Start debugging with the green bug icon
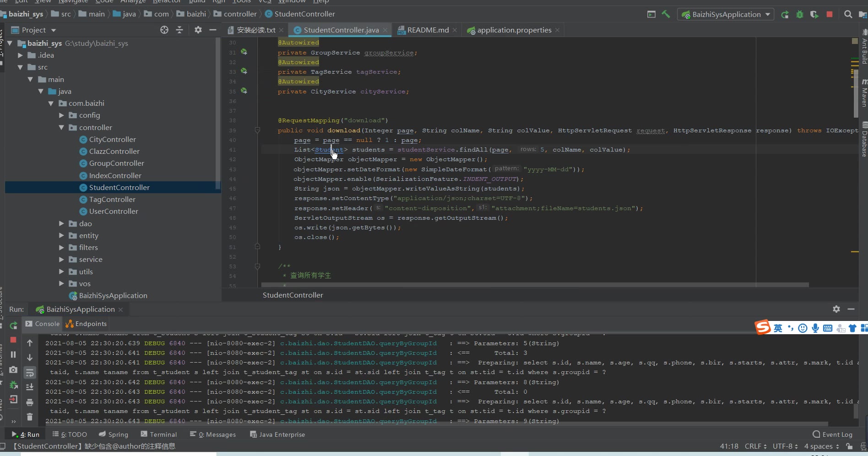 pyautogui.click(x=799, y=14)
